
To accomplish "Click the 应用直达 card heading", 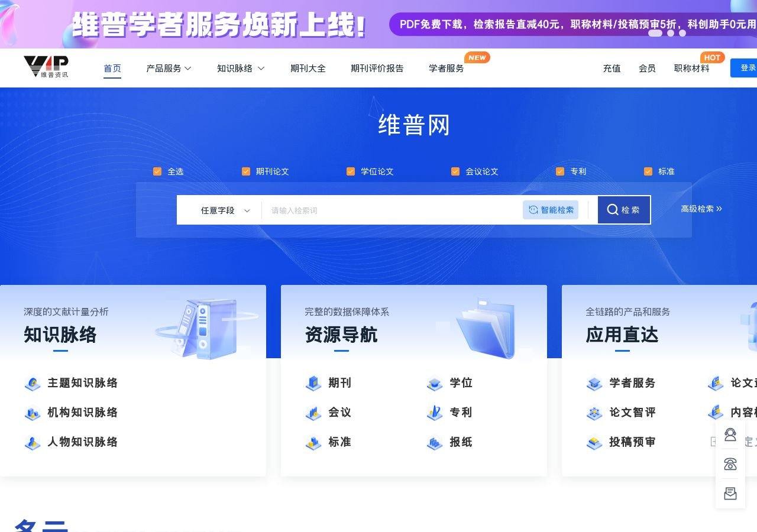I will (x=622, y=335).
